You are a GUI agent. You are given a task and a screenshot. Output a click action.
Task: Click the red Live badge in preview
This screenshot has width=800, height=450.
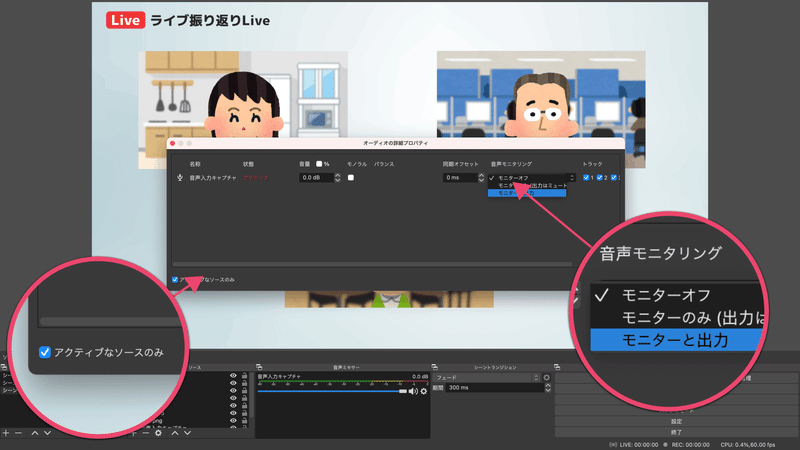[126, 20]
